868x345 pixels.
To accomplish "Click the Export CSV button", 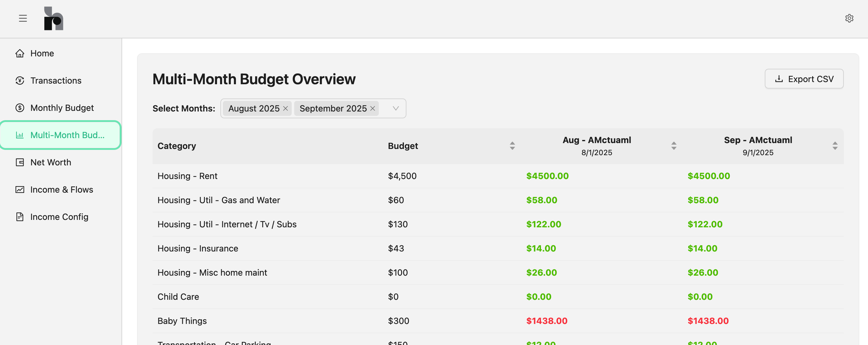I will click(x=804, y=78).
